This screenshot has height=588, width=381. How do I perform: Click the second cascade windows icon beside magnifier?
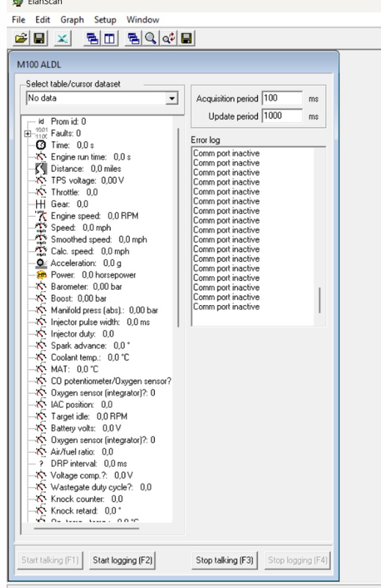(x=134, y=38)
